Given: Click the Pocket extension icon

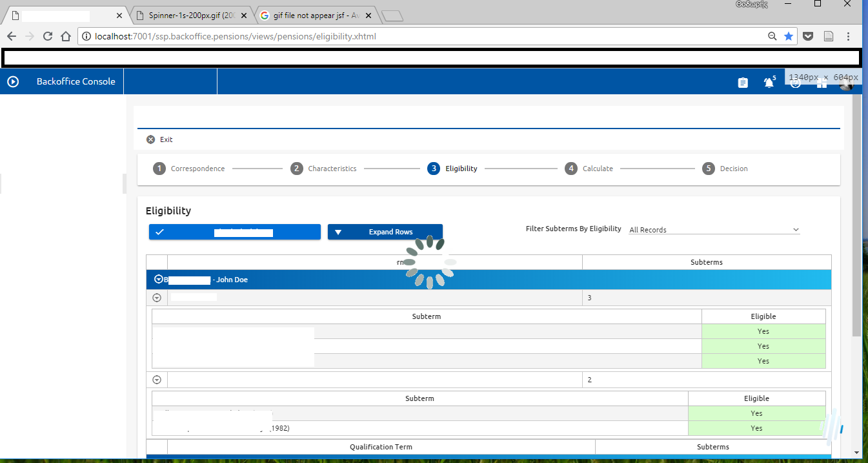Looking at the screenshot, I should pos(807,36).
